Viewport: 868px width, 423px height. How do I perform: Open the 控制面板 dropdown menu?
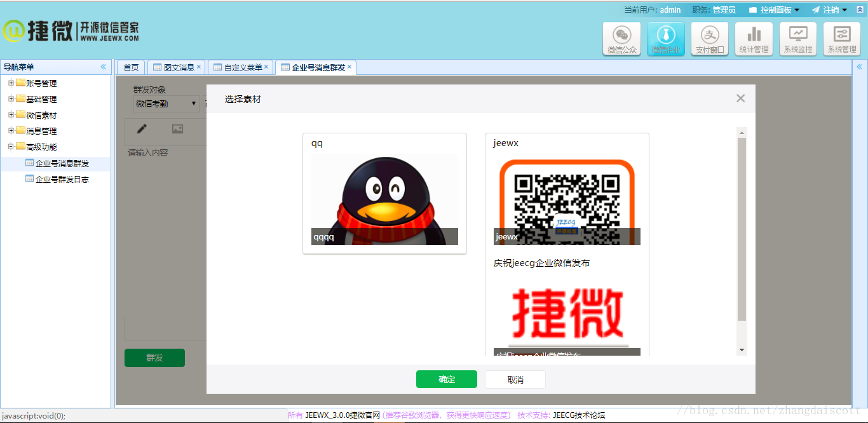774,10
